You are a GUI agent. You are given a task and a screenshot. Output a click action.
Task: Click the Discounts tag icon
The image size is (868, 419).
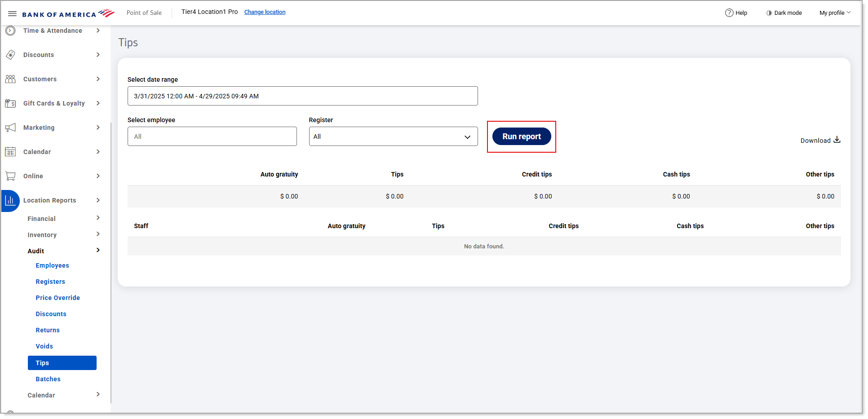click(10, 55)
